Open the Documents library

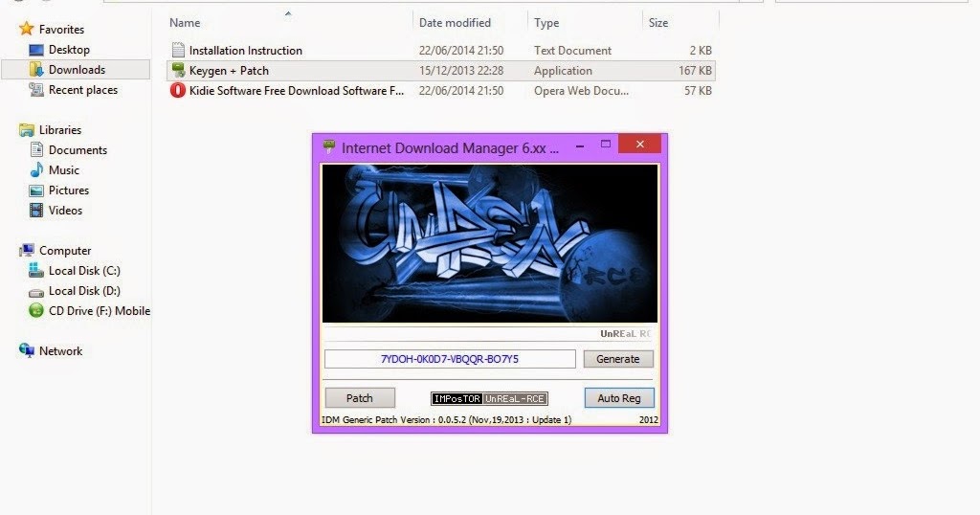(78, 150)
